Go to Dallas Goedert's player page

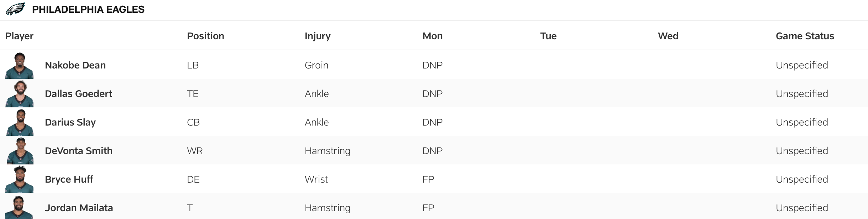78,94
